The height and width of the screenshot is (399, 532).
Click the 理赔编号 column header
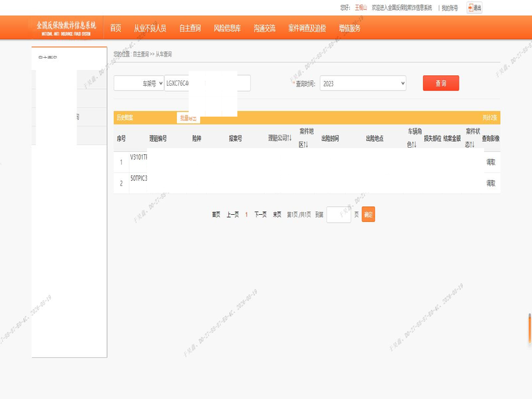pyautogui.click(x=158, y=138)
